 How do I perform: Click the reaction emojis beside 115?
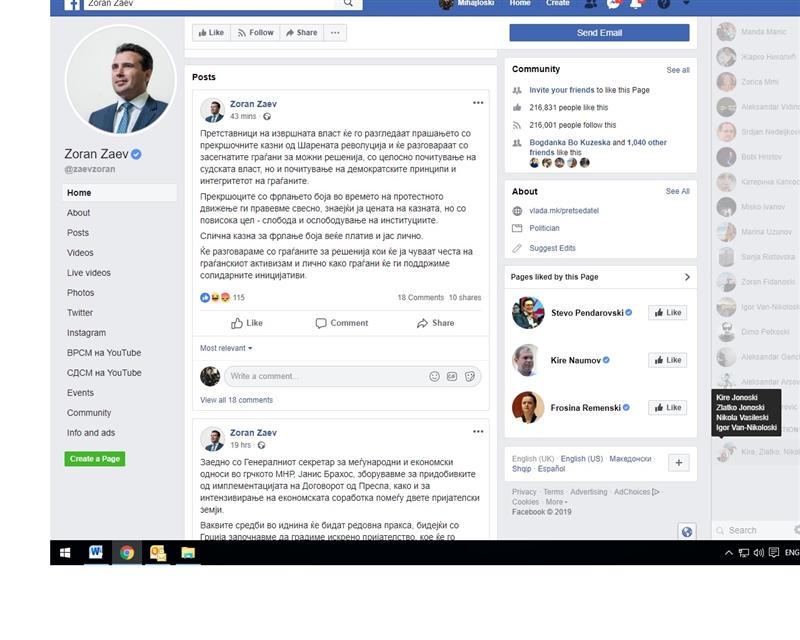click(x=215, y=297)
